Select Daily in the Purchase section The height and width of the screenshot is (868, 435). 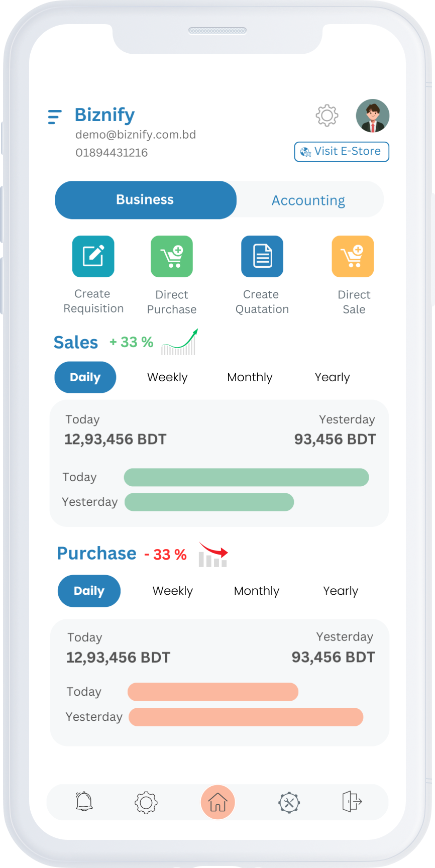(89, 591)
